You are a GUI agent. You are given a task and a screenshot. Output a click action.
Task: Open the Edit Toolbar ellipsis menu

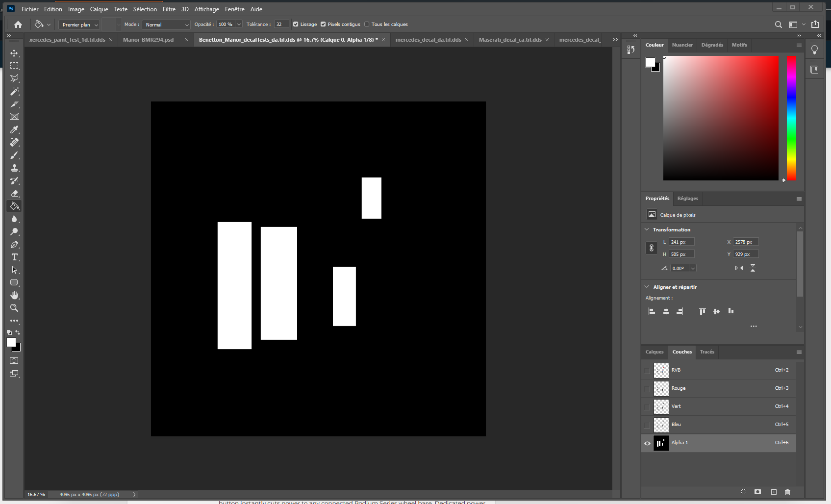tap(14, 321)
